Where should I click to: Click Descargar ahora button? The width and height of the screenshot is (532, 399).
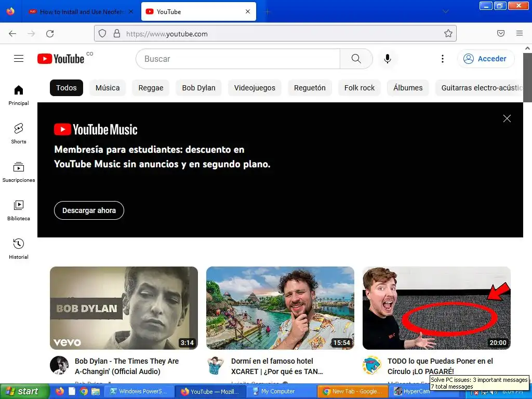point(89,210)
